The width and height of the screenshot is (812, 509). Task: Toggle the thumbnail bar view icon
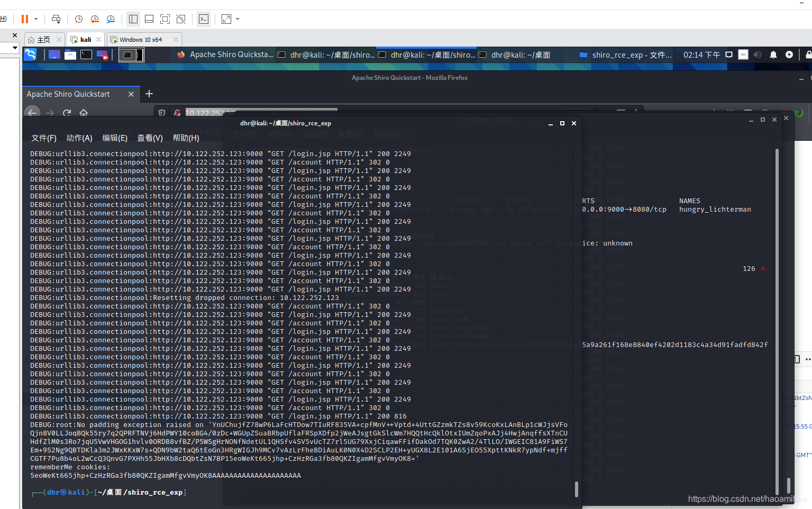click(149, 19)
